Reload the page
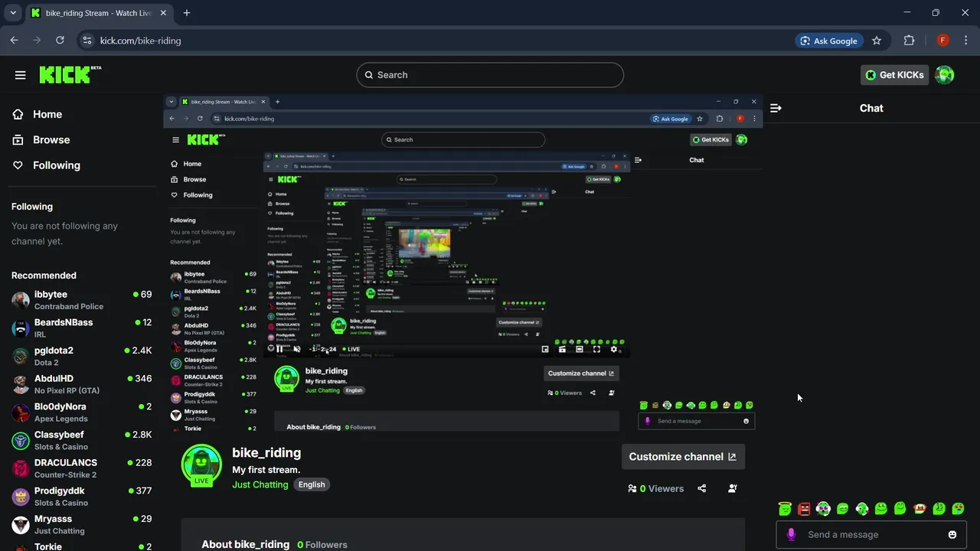This screenshot has height=551, width=980. (60, 41)
